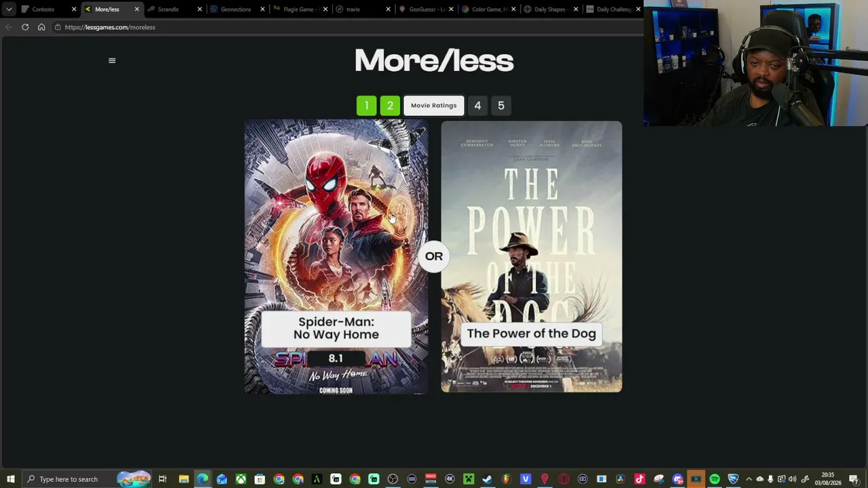Open the Xbox app from the taskbar
The width and height of the screenshot is (868, 488).
coord(241,479)
